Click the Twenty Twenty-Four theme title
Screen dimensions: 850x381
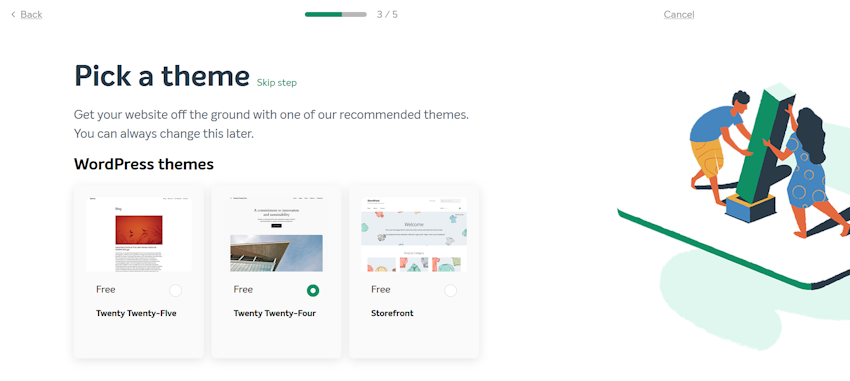tap(274, 313)
